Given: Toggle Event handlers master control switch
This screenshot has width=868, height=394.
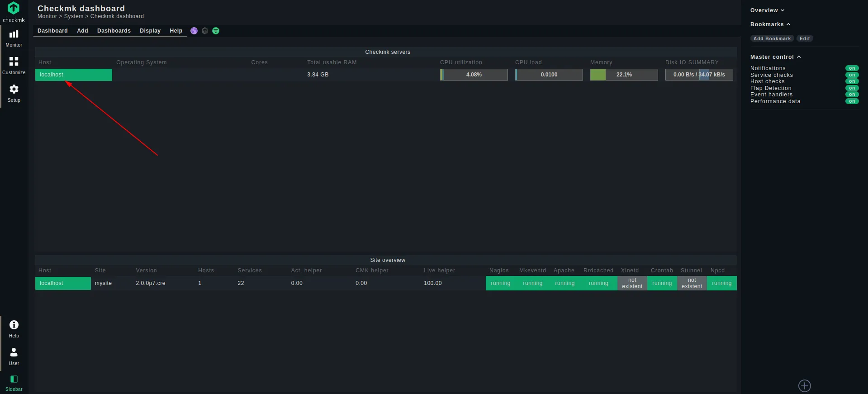Looking at the screenshot, I should (852, 95).
